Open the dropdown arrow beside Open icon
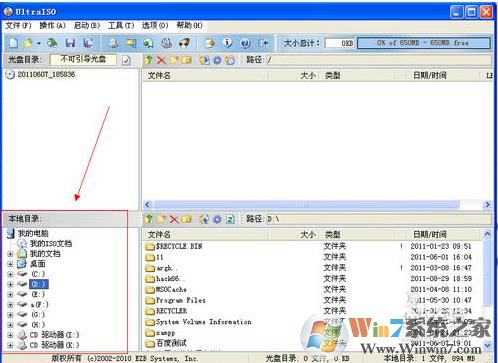The width and height of the screenshot is (498, 363). point(39,43)
